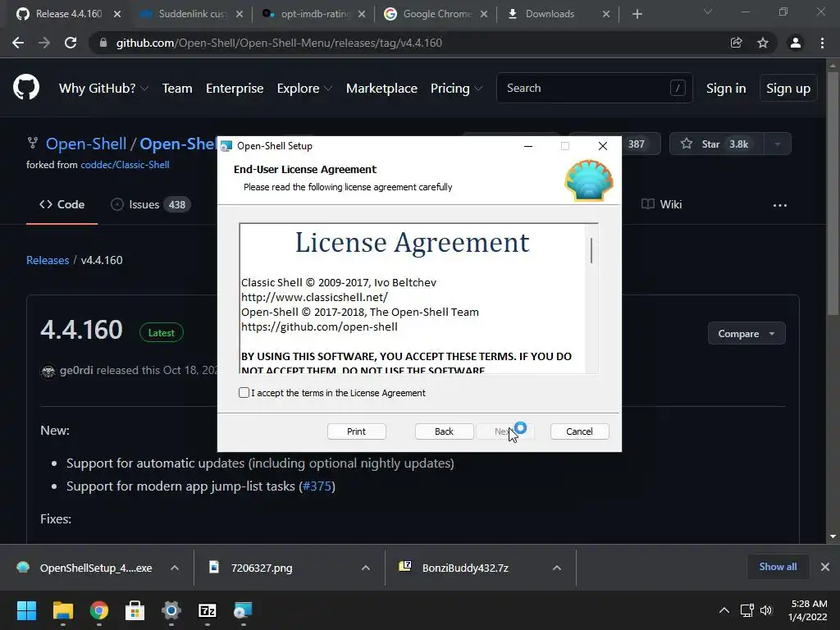Open the tab search chevron
Viewport: 840px width, 630px height.
tap(708, 11)
